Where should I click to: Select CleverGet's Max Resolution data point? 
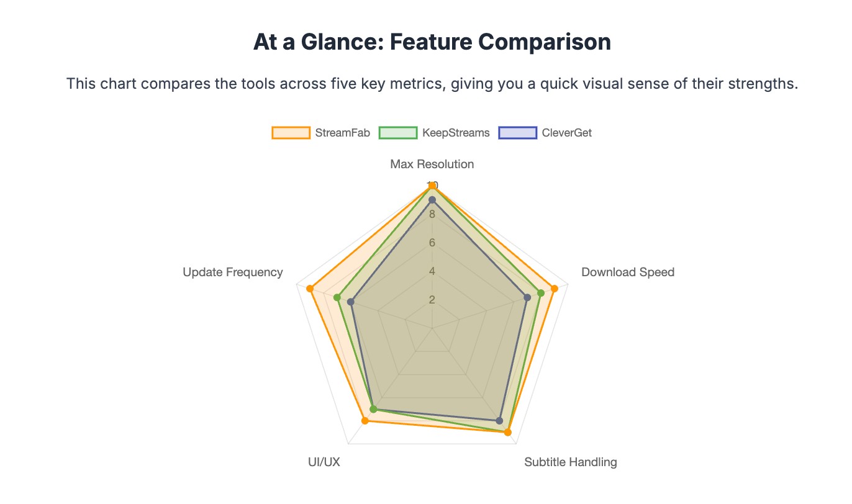pyautogui.click(x=432, y=199)
